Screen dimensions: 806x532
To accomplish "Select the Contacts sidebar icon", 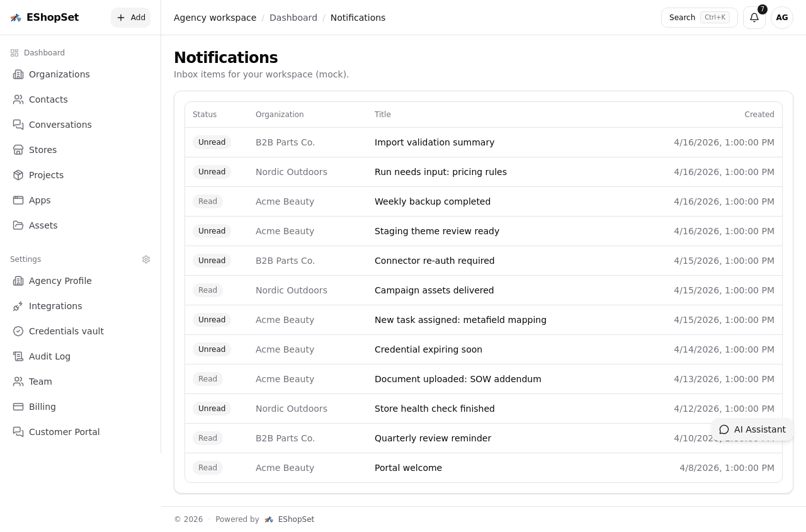I will point(18,99).
